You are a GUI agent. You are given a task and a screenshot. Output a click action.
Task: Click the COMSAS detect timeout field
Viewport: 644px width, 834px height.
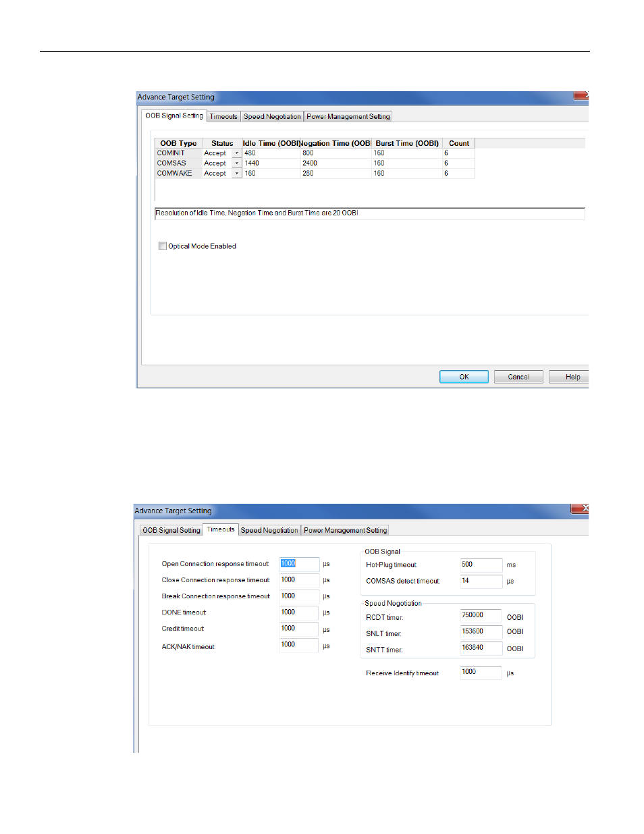pyautogui.click(x=481, y=581)
